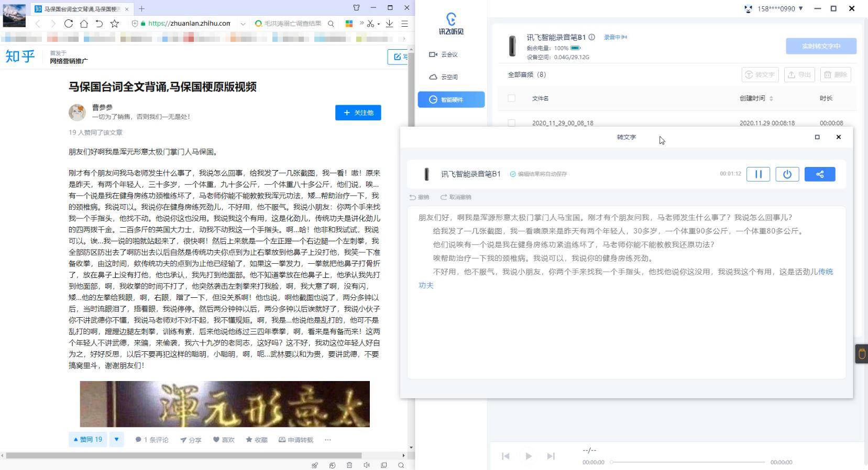
Task: Open browser downloads arrow icon
Action: [x=389, y=24]
